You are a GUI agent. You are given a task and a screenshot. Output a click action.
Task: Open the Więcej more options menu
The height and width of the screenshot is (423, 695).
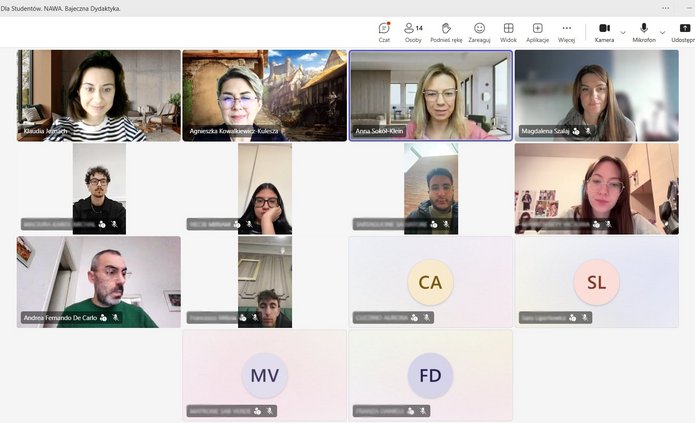point(566,32)
